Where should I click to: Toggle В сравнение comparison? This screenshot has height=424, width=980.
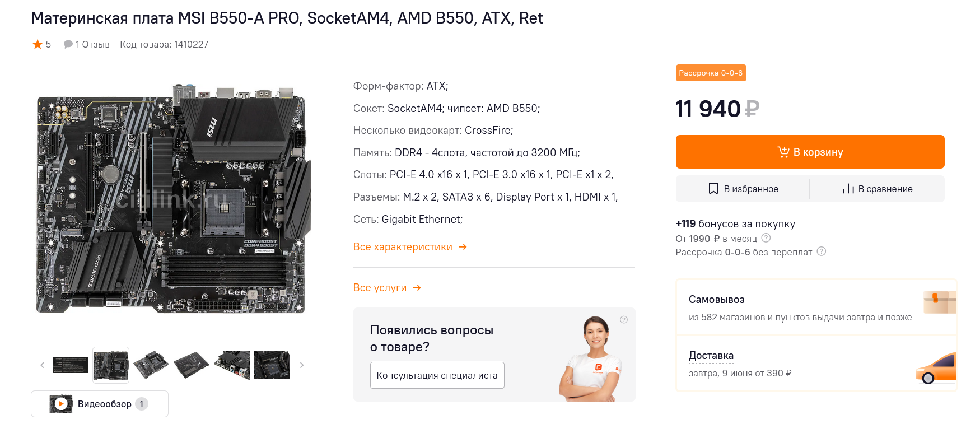878,189
